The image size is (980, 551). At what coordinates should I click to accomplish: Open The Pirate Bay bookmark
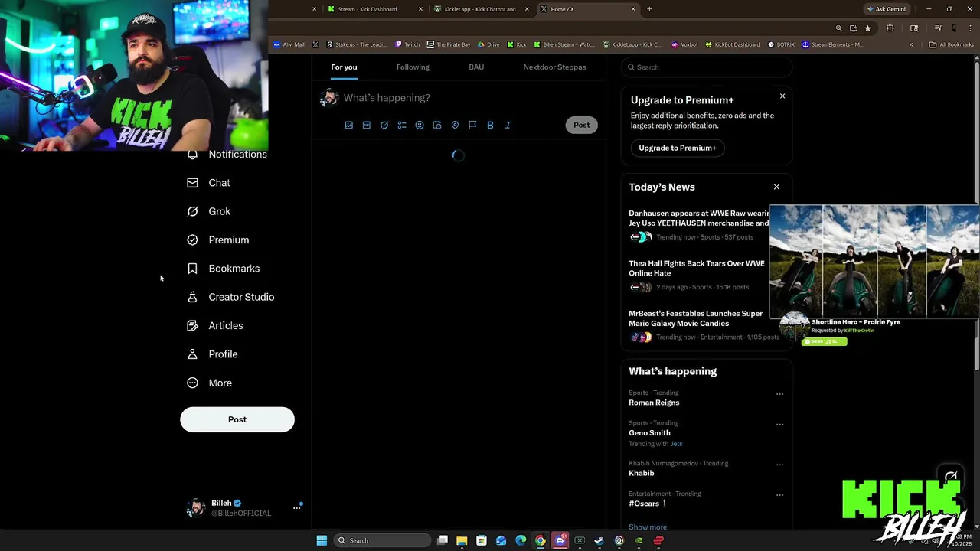[x=449, y=44]
